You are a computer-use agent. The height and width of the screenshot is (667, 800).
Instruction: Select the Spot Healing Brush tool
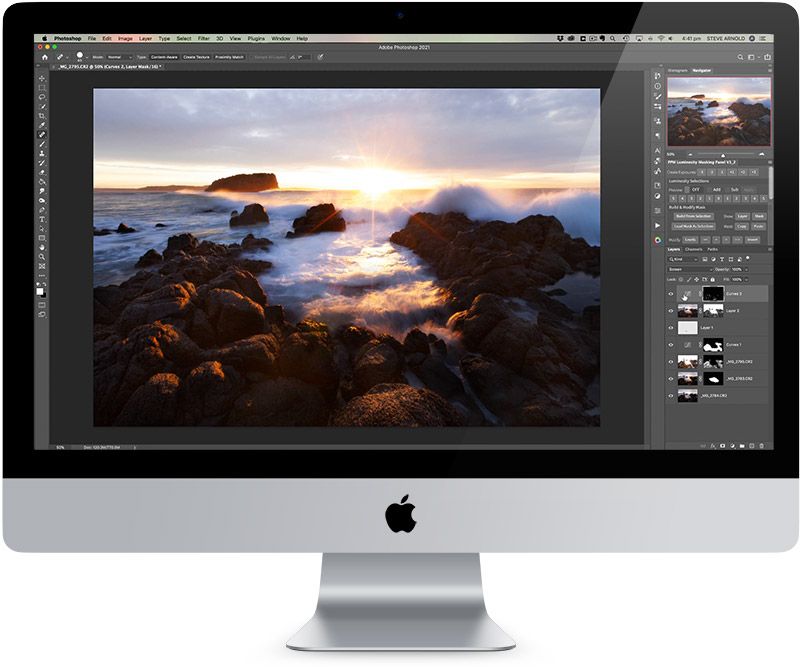tap(42, 134)
